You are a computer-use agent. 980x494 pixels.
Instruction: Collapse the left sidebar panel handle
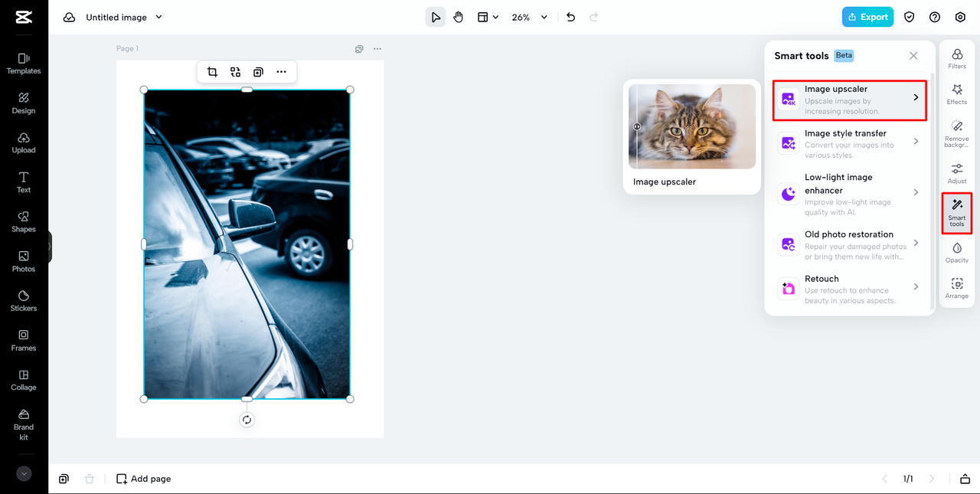point(50,247)
